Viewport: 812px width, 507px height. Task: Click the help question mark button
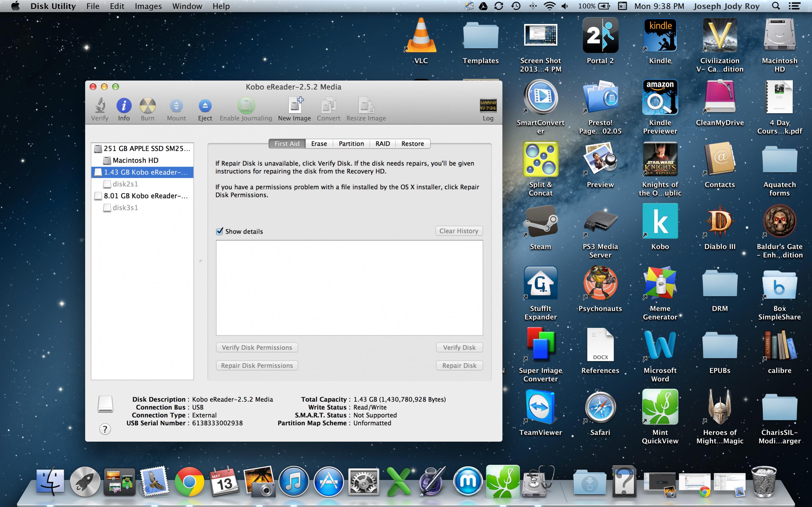pos(105,429)
